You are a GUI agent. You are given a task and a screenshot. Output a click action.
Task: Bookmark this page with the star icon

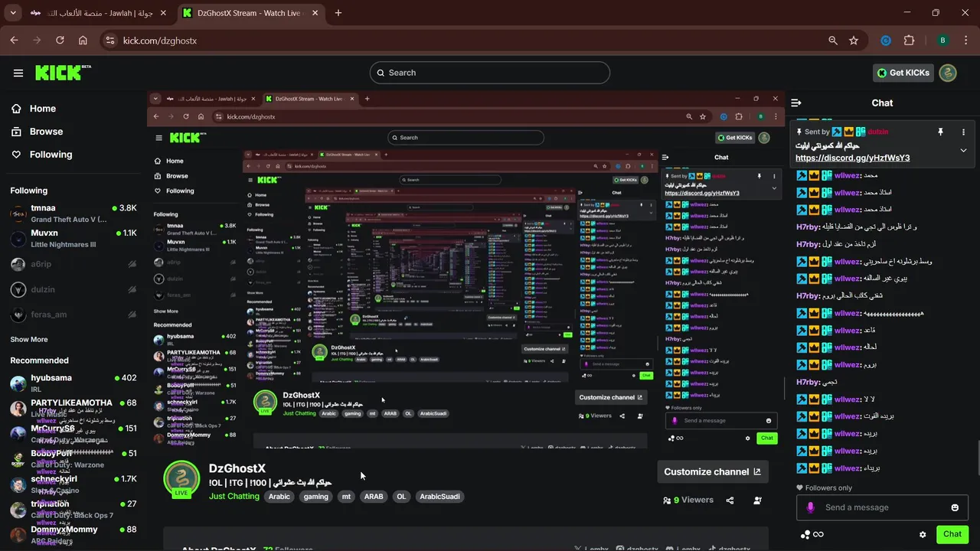tap(854, 41)
